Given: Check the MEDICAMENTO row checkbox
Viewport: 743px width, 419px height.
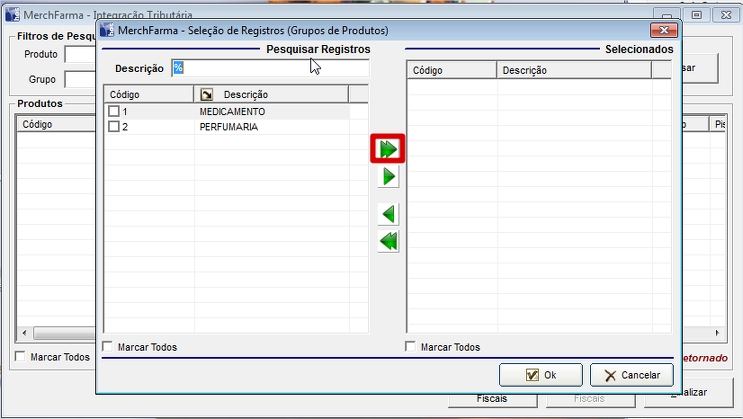Looking at the screenshot, I should point(114,112).
